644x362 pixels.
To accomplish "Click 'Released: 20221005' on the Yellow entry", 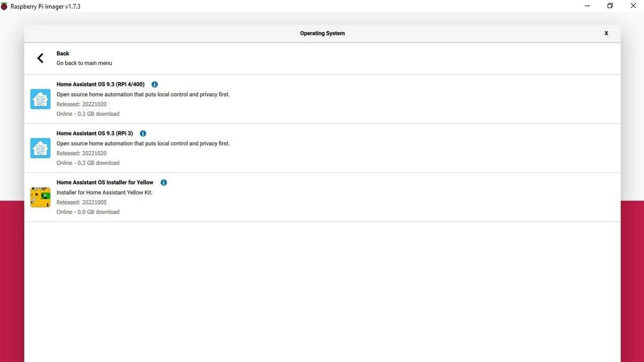I will tap(82, 202).
